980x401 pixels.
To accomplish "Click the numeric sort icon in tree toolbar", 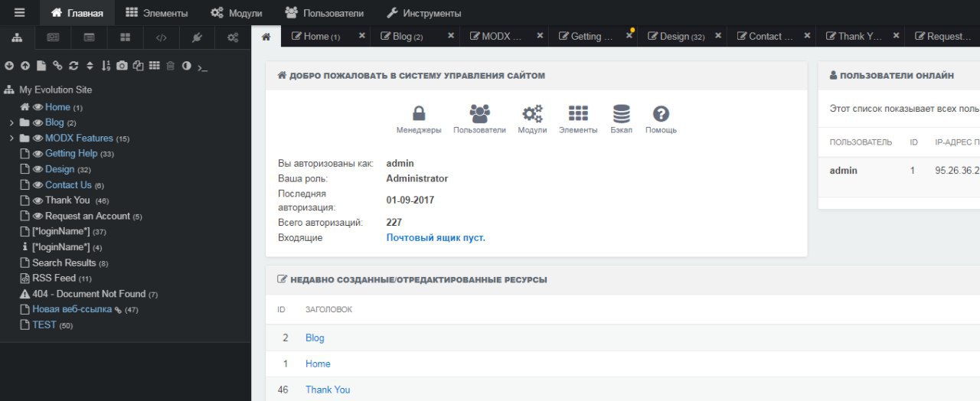I will pyautogui.click(x=106, y=66).
